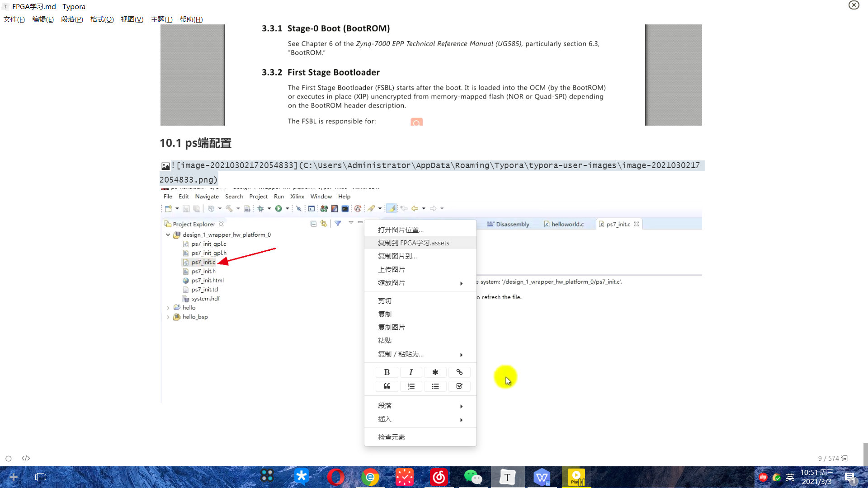Expand the 复制 / 粘贴为... submenu
Screen dimensions: 868x488
point(420,354)
